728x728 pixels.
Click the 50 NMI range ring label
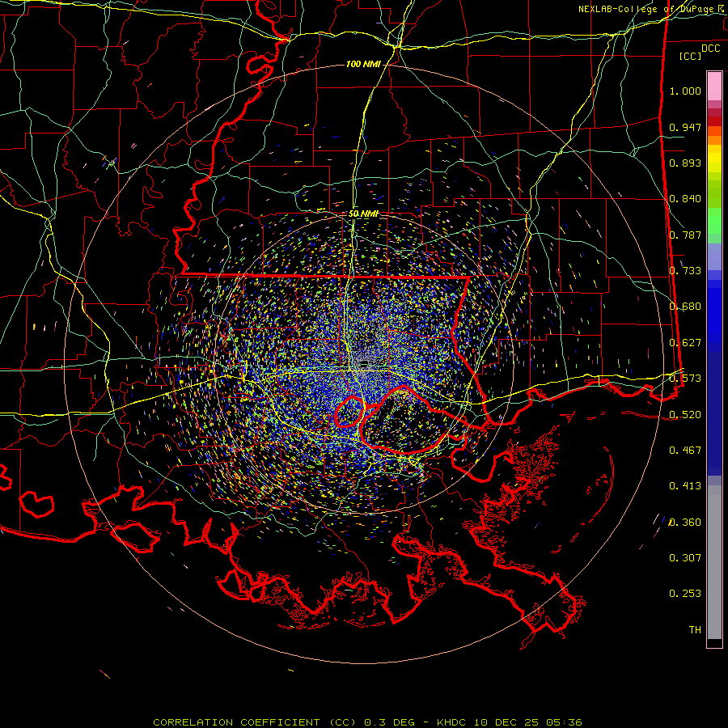point(363,214)
